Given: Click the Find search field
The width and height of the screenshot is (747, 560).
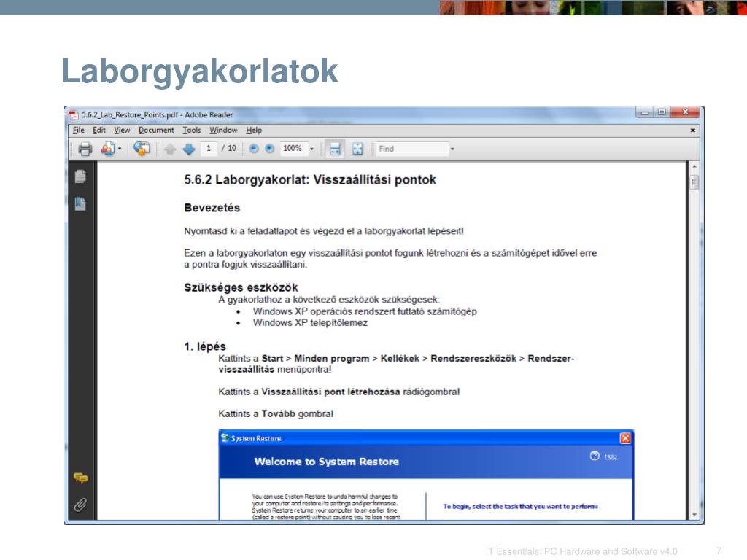Looking at the screenshot, I should pos(413,149).
